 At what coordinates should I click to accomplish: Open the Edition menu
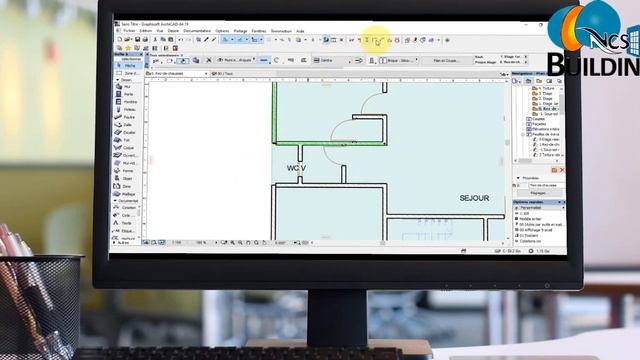[146, 31]
